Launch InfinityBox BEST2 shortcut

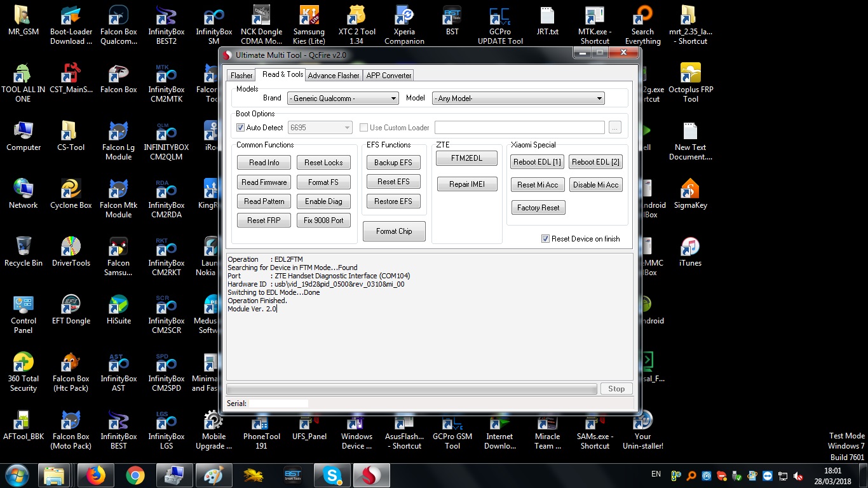tap(166, 25)
